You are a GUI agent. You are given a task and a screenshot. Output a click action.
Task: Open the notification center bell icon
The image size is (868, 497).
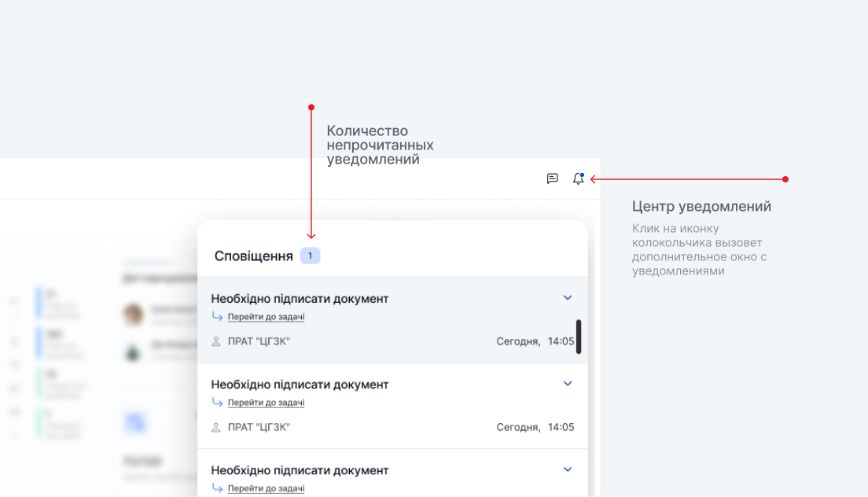pyautogui.click(x=578, y=179)
